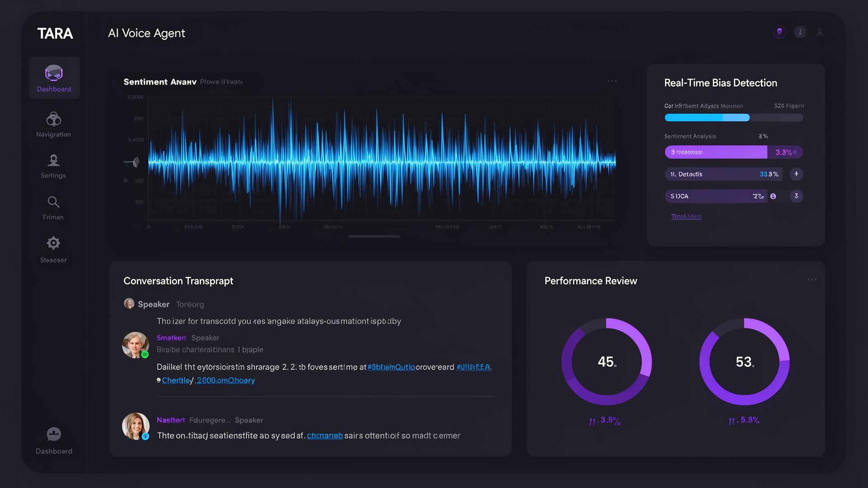Follow the Chertiley link in the transcript

pyautogui.click(x=176, y=380)
